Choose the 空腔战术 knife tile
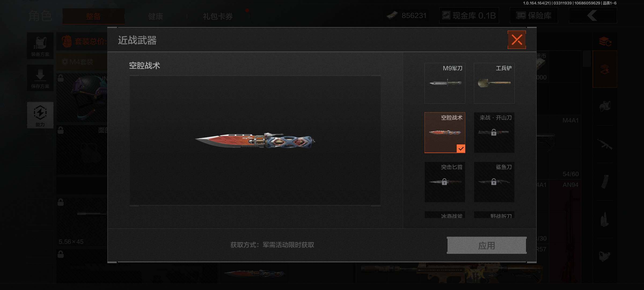The height and width of the screenshot is (290, 644). pyautogui.click(x=445, y=133)
